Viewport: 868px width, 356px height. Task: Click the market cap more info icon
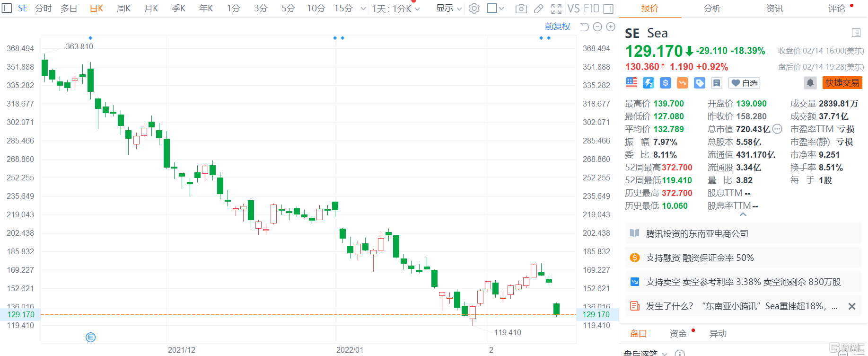(x=777, y=129)
